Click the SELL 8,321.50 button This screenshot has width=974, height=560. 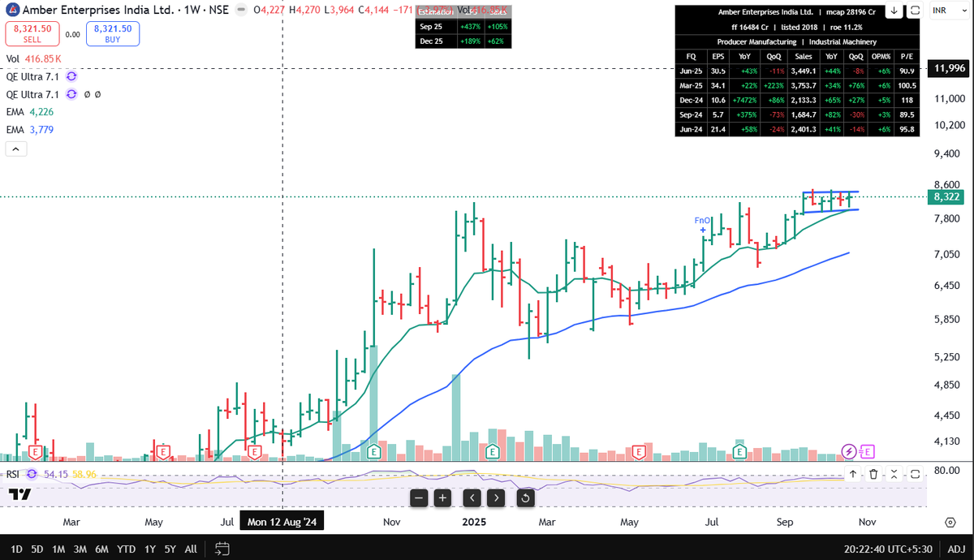point(32,33)
